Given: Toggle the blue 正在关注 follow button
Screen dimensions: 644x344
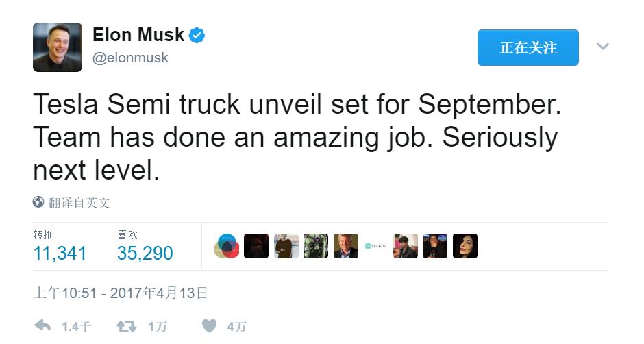Looking at the screenshot, I should tap(528, 47).
